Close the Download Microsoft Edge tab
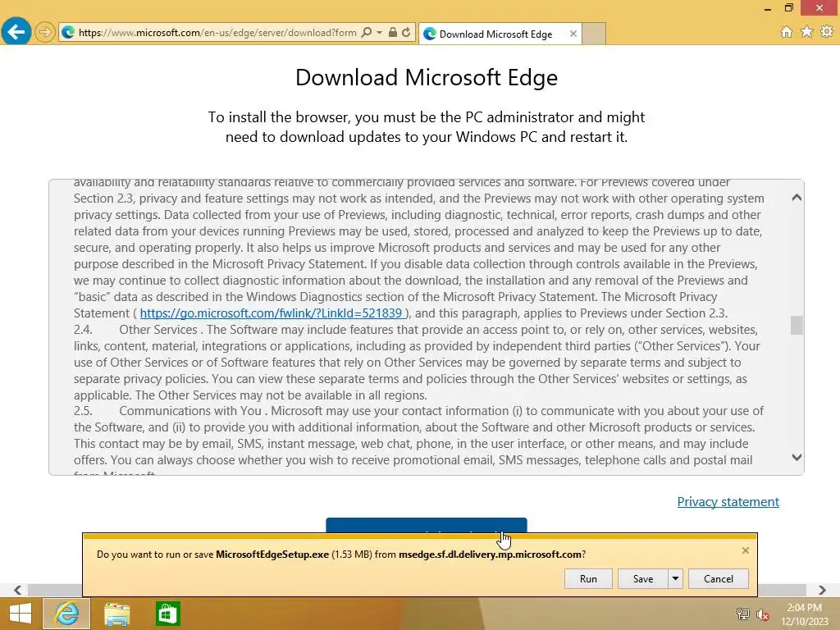Screen dimensions: 840x630 (x=573, y=34)
